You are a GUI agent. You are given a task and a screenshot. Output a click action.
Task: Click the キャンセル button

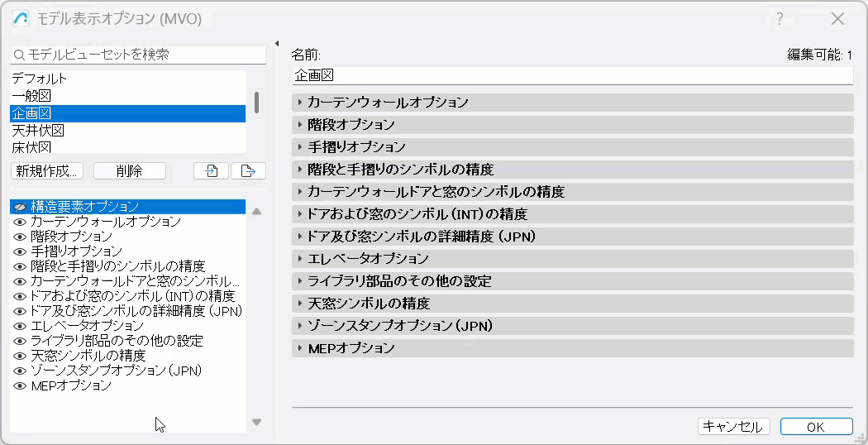tap(733, 427)
